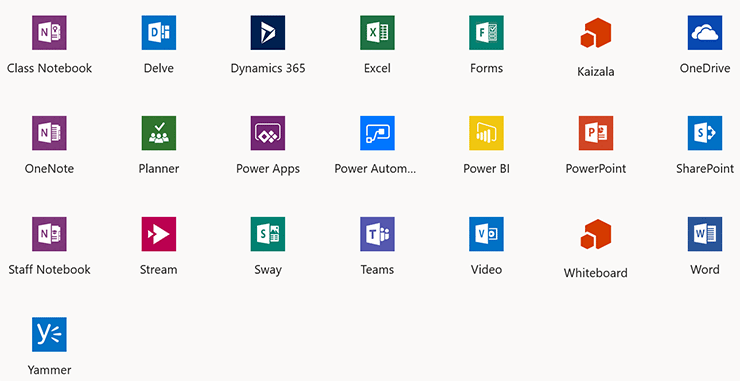Launch the Word app icon
Screen dimensions: 740x381
click(x=705, y=234)
